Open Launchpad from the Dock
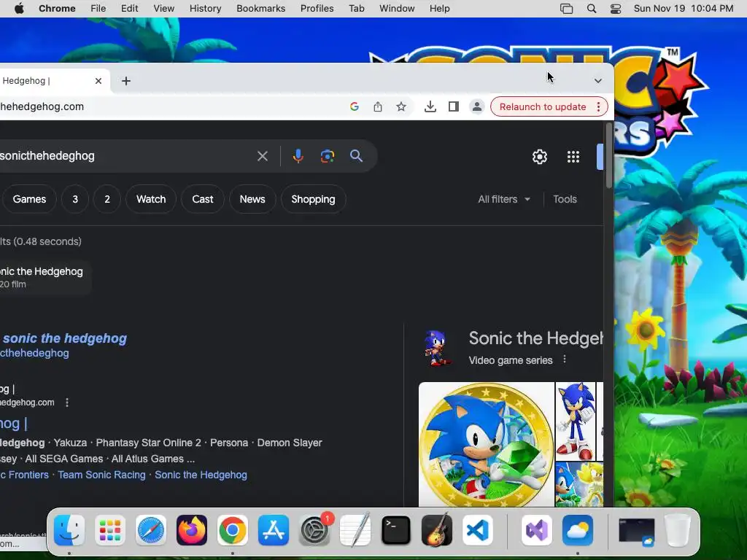This screenshot has height=560, width=747. tap(110, 530)
